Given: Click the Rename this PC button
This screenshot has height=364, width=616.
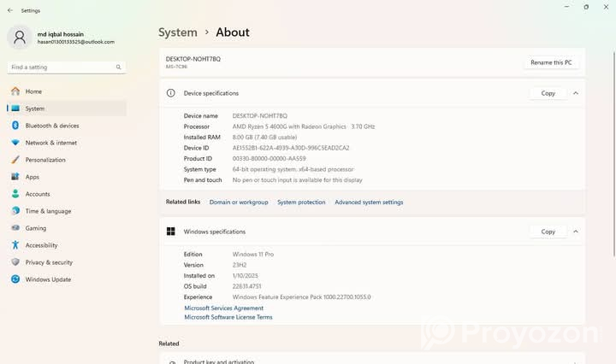Looking at the screenshot, I should [x=551, y=62].
